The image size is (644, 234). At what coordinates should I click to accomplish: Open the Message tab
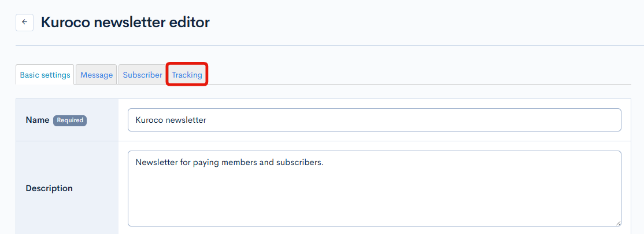pos(97,75)
